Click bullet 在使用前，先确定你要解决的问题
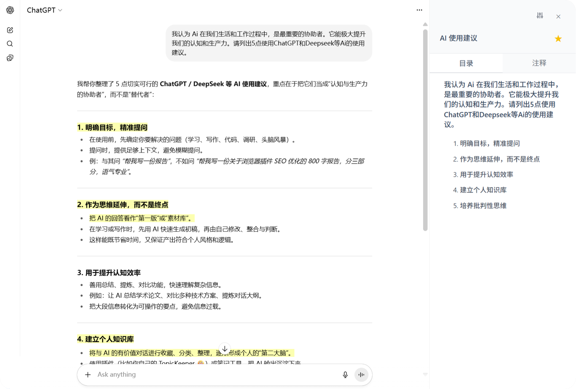 [193, 140]
